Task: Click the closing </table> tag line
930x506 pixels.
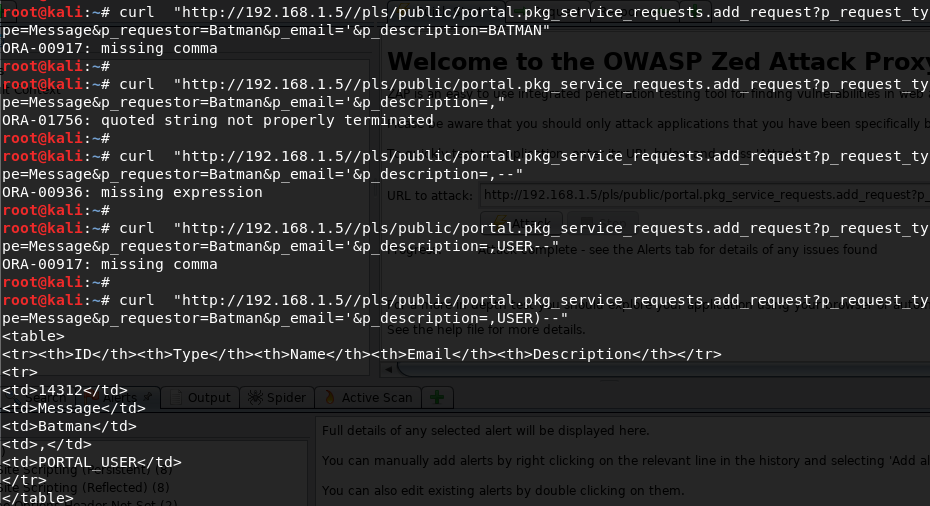Action: [38, 498]
